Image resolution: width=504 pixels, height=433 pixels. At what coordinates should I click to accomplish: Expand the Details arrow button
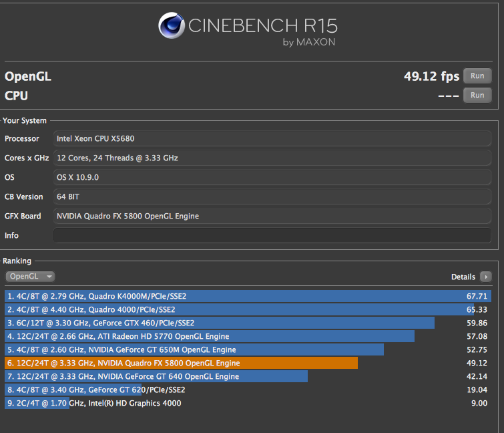click(486, 277)
